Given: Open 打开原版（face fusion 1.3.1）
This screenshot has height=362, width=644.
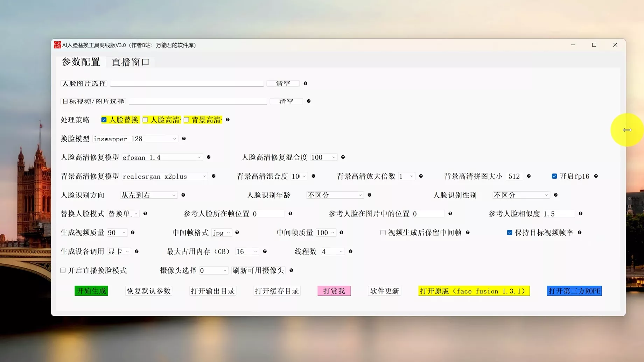Looking at the screenshot, I should click(474, 291).
